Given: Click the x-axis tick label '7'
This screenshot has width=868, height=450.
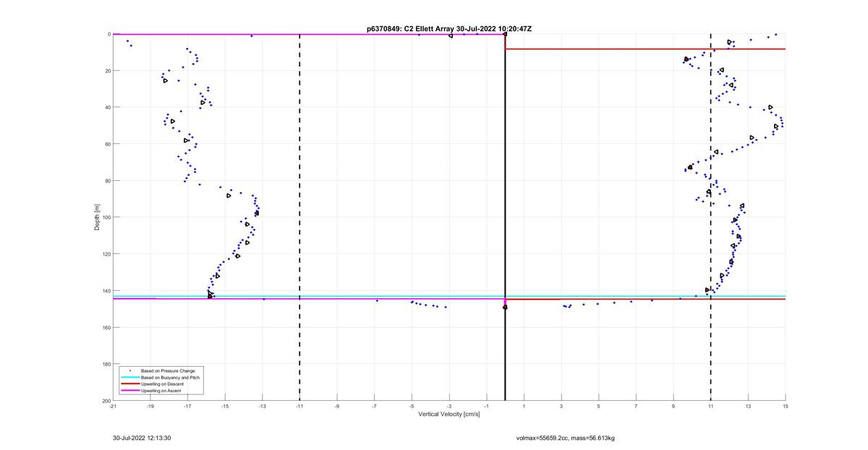Looking at the screenshot, I should click(x=636, y=407).
